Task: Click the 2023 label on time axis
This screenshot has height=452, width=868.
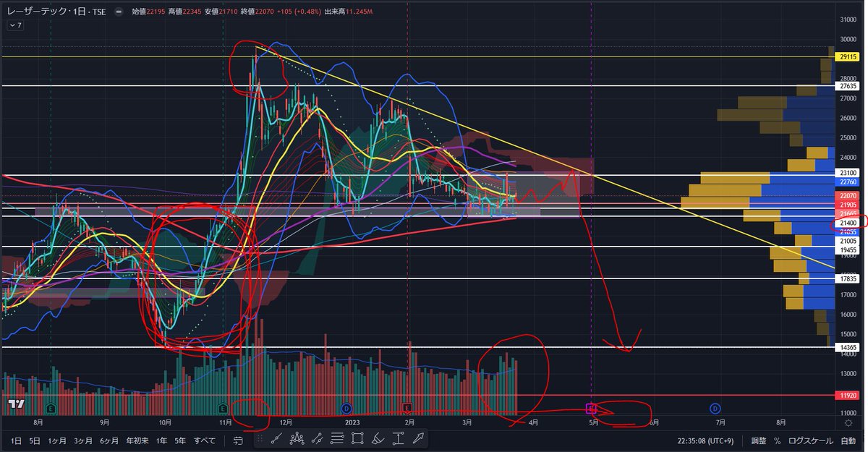Action: click(352, 422)
